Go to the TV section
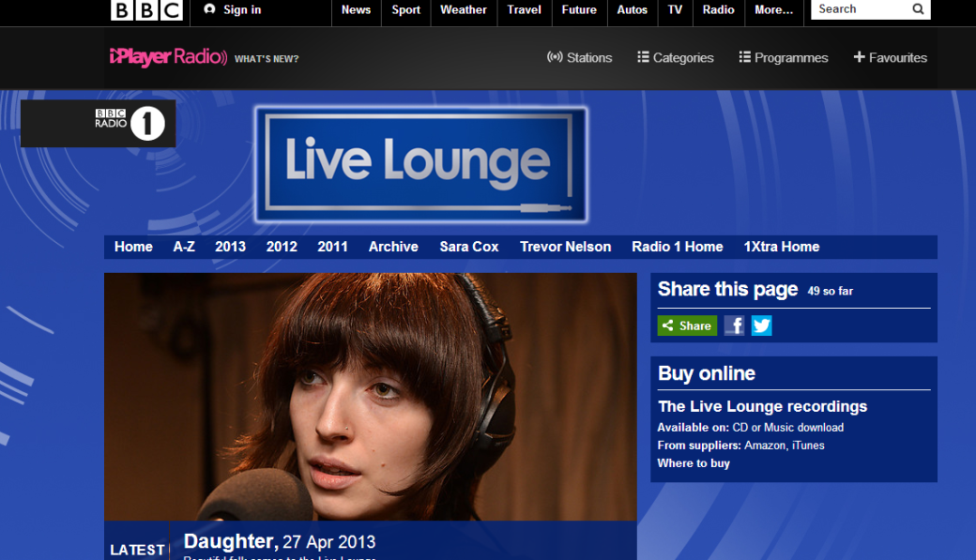 675,10
